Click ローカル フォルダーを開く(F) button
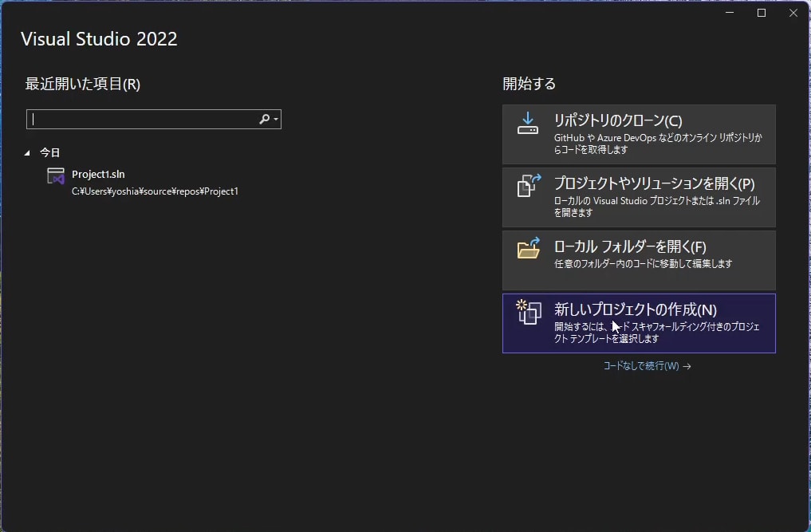The image size is (811, 532). [639, 260]
